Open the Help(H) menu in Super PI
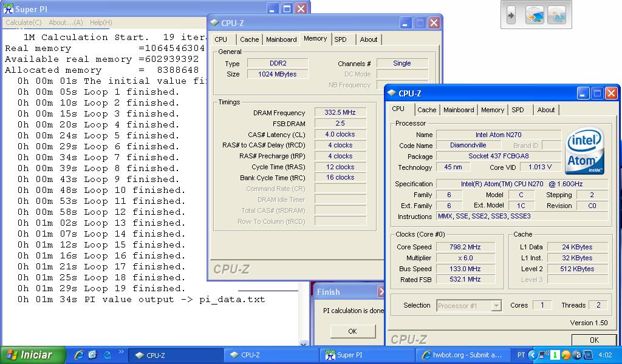The width and height of the screenshot is (622, 364). 101,22
